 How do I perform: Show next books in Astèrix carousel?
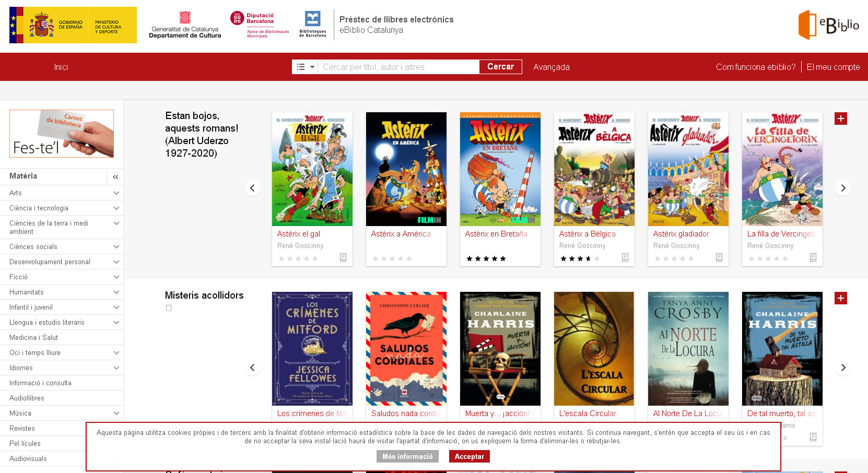[843, 188]
